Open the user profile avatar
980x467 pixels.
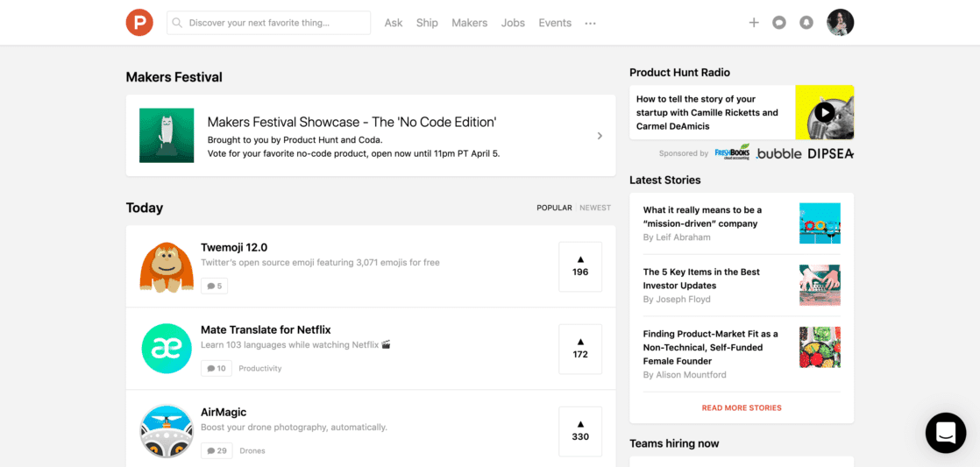coord(840,23)
